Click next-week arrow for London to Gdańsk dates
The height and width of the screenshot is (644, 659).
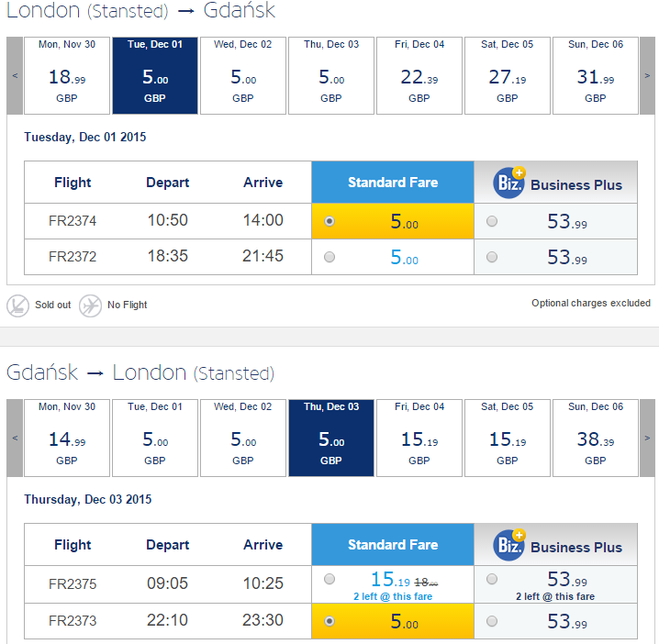click(x=647, y=75)
